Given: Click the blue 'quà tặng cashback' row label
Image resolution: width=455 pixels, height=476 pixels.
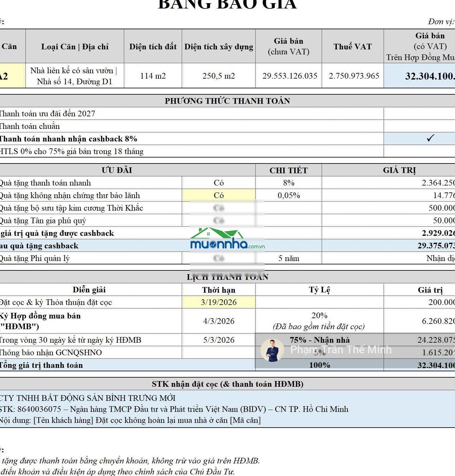Looking at the screenshot, I should pos(39,246).
